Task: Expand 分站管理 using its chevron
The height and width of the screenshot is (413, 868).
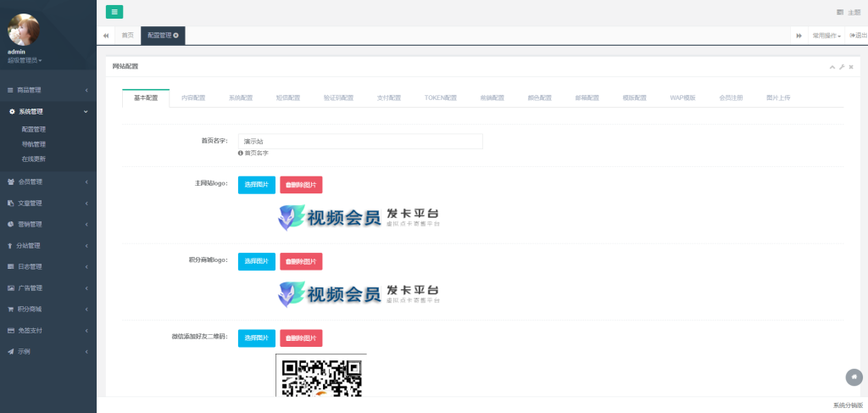Action: [x=86, y=245]
